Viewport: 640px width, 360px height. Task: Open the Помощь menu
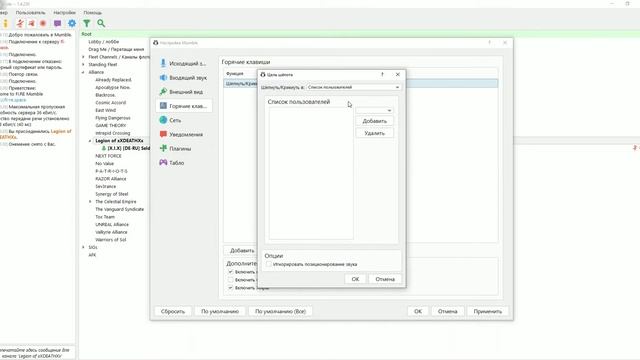coord(93,13)
